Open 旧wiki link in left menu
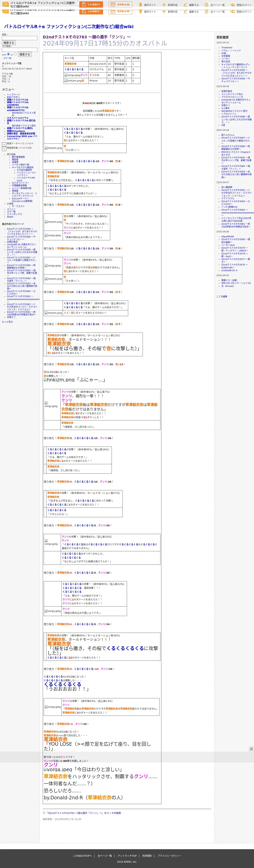Image resolution: width=254 pixels, height=868 pixels. pyautogui.click(x=10, y=217)
